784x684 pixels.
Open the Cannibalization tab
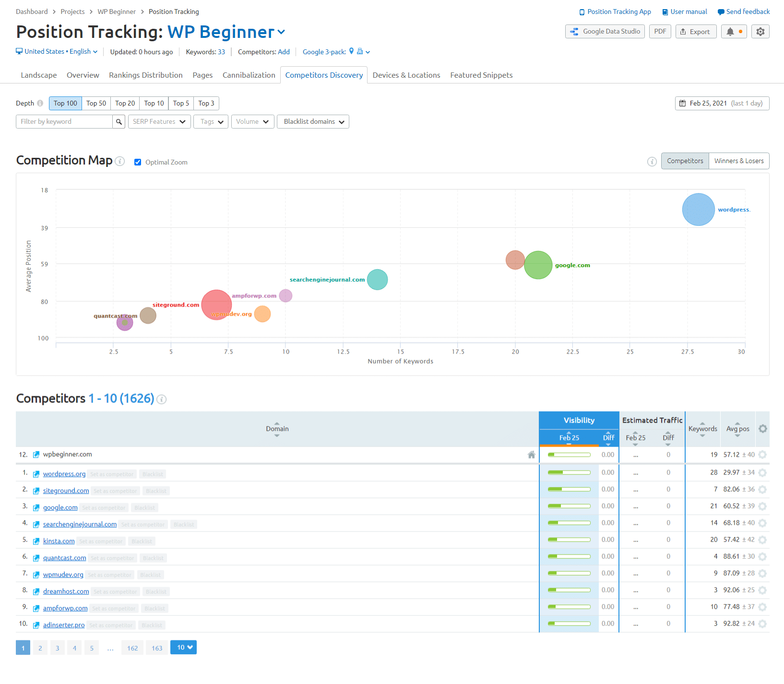[x=249, y=75]
